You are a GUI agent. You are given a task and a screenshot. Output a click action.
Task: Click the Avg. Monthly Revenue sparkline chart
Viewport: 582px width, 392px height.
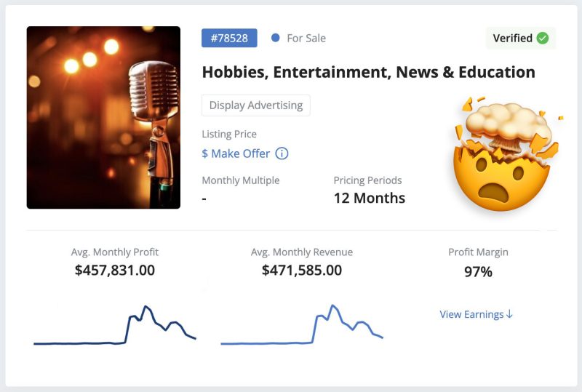click(302, 325)
